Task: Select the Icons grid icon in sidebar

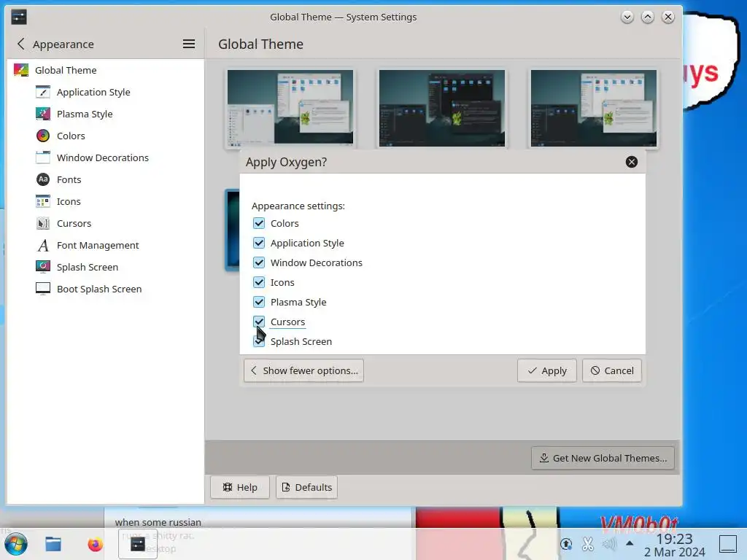Action: coord(43,201)
